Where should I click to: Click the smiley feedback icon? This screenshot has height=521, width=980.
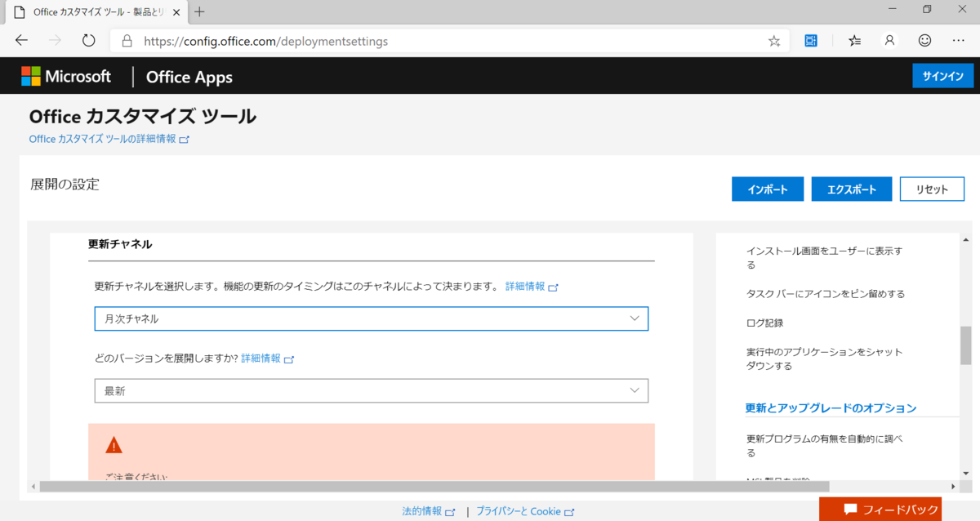[924, 40]
